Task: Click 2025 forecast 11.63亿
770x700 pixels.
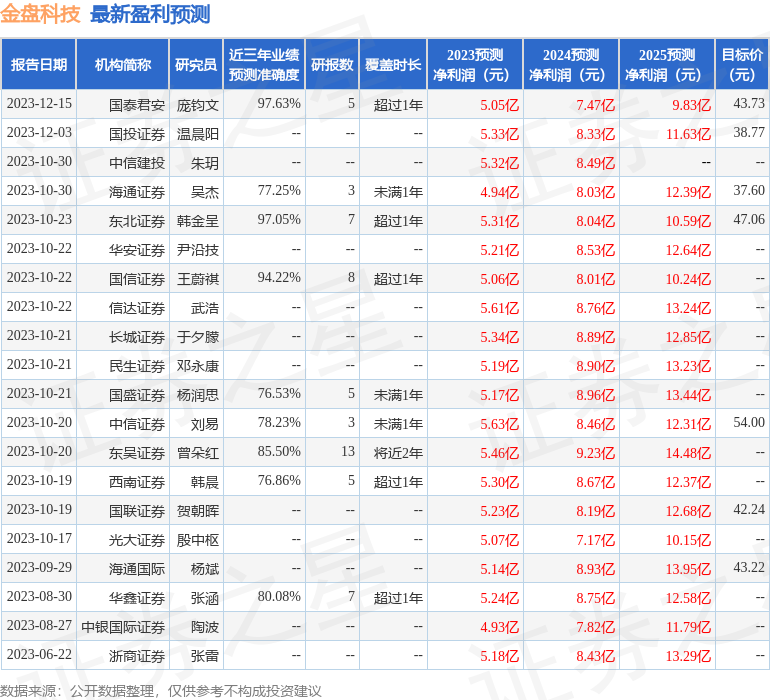Action: [688, 134]
